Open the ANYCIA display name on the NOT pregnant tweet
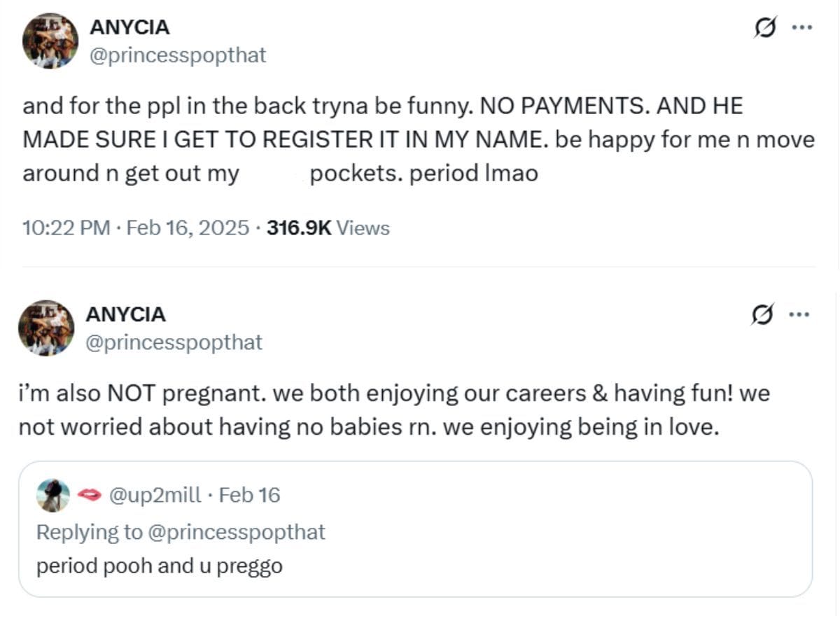Viewport: 840px width, 630px height. pos(125,314)
